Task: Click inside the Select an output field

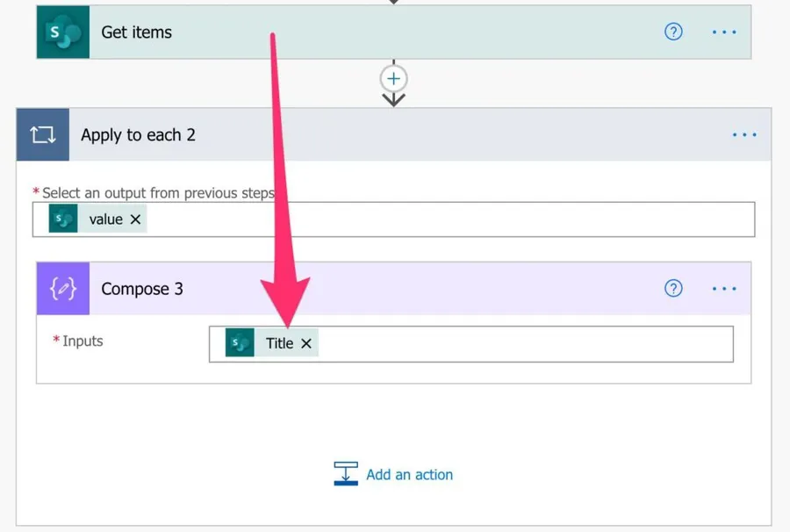Action: point(439,219)
